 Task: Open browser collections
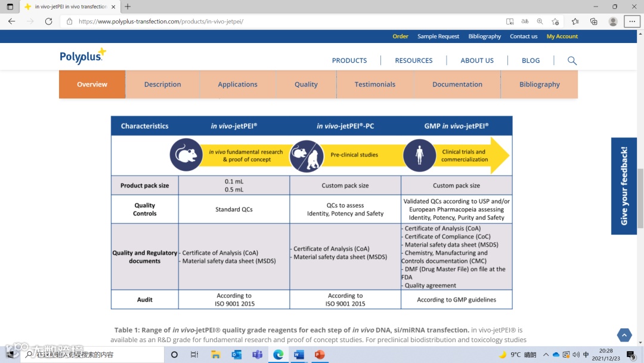593,21
